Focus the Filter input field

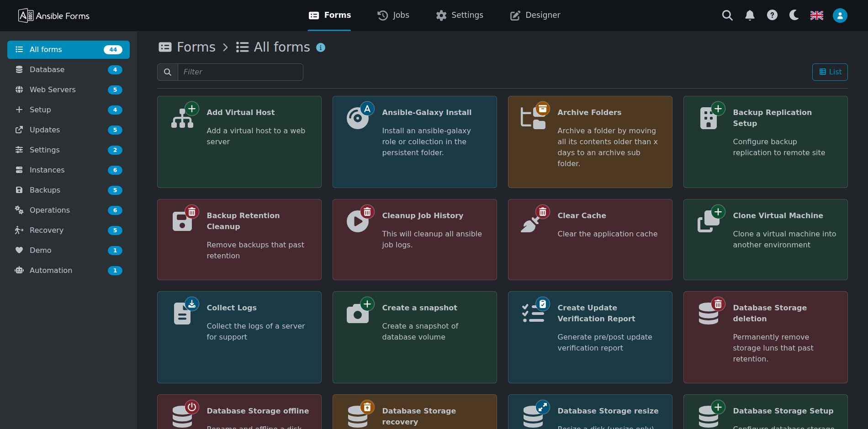coord(240,72)
